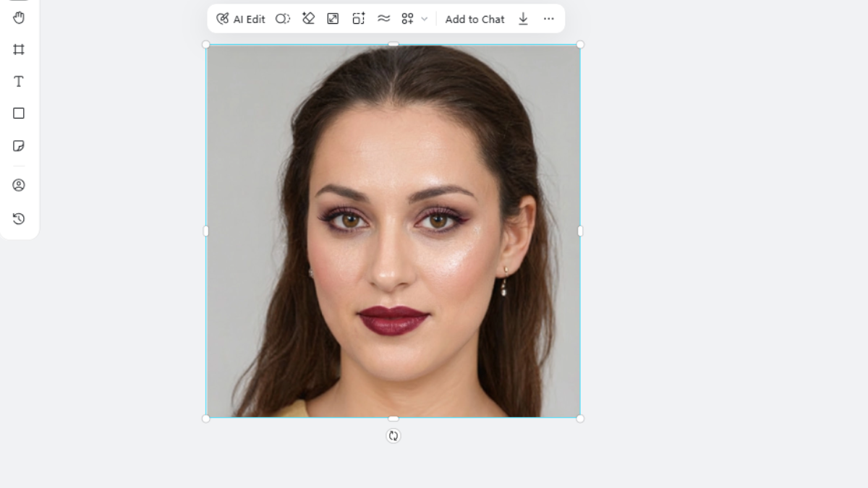Select the Hand tool
Screen dimensions: 868x488
tap(20, 17)
